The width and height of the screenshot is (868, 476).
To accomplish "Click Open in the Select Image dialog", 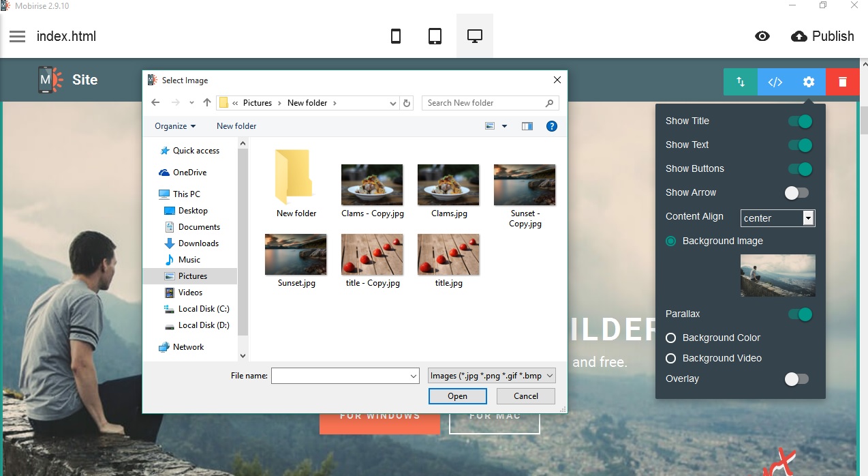I will (457, 396).
